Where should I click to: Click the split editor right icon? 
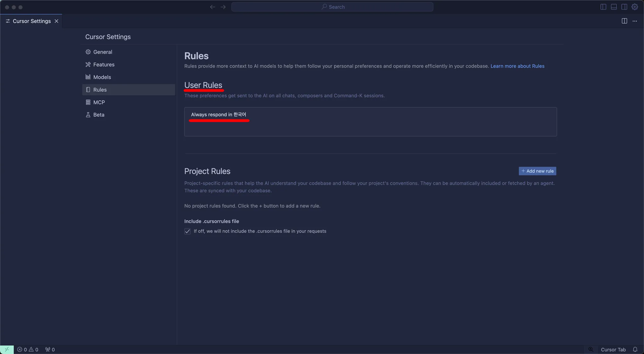click(625, 21)
